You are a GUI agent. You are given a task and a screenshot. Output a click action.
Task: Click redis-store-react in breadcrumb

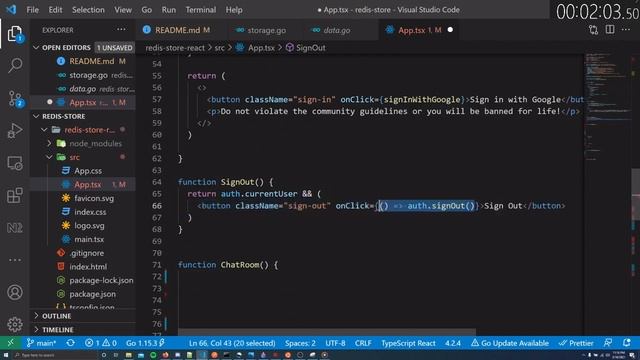pyautogui.click(x=175, y=48)
